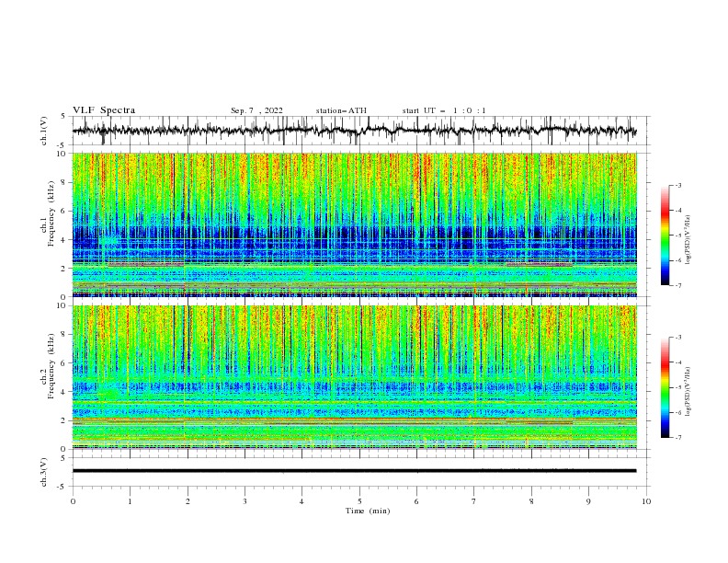Click the "8" tick on the Time axis
This screenshot has height=563, width=728.
pos(531,501)
